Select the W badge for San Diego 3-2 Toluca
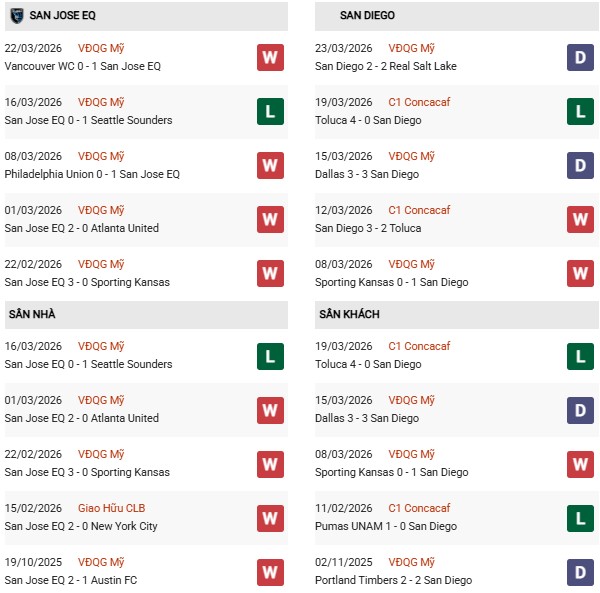Image resolution: width=600 pixels, height=593 pixels. 580,219
